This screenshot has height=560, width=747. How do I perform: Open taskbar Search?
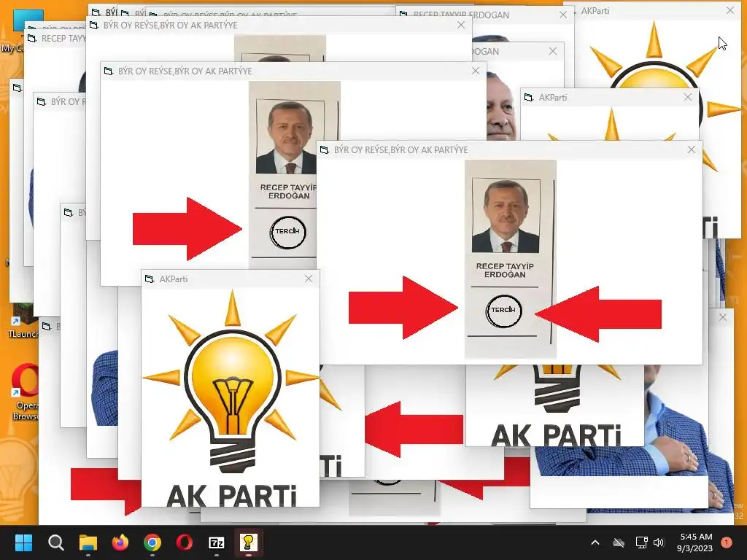click(x=55, y=542)
